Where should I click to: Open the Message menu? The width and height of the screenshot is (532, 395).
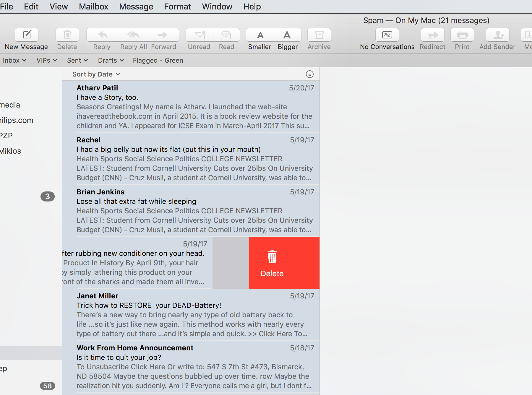click(x=136, y=6)
